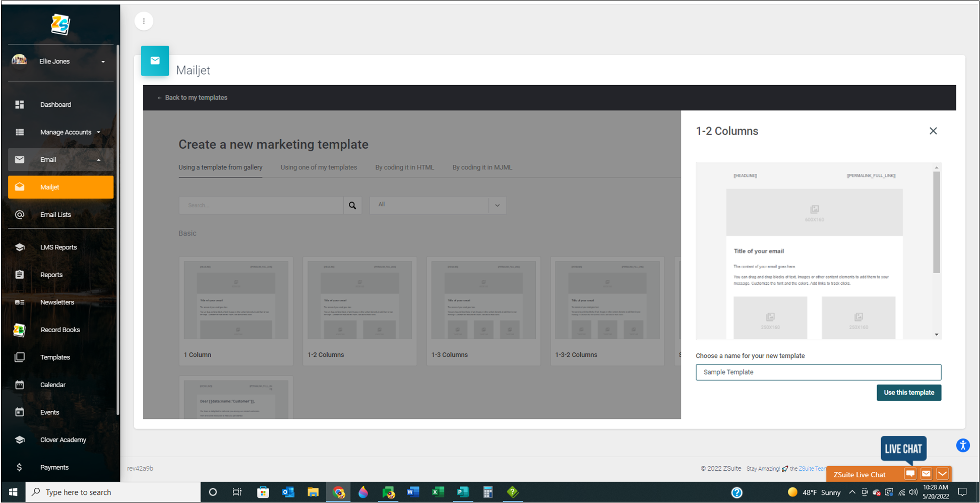Select the 1-3 Columns template thumbnail
980x503 pixels.
click(483, 300)
